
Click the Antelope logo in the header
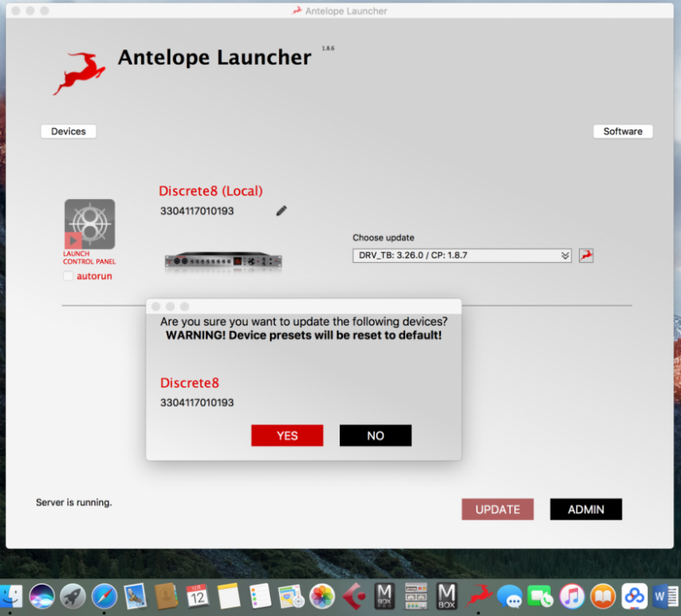[79, 72]
